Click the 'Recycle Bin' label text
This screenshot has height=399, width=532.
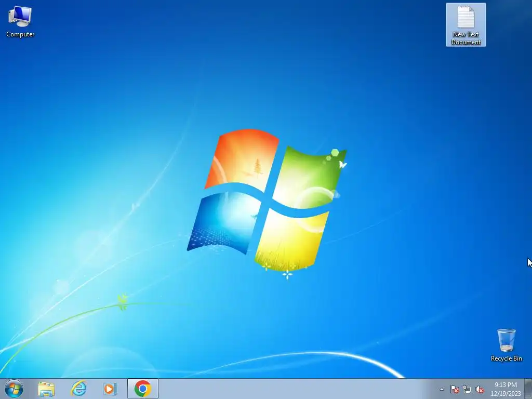click(506, 358)
